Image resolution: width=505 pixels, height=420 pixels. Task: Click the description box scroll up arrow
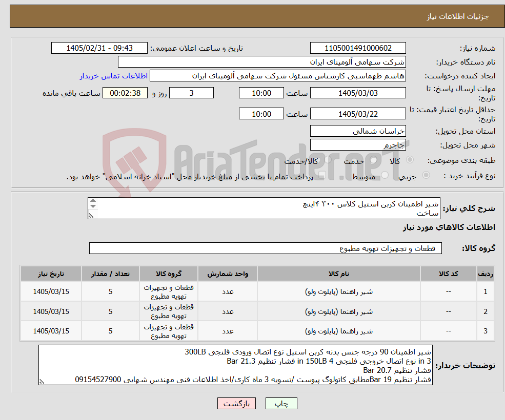tap(93, 201)
